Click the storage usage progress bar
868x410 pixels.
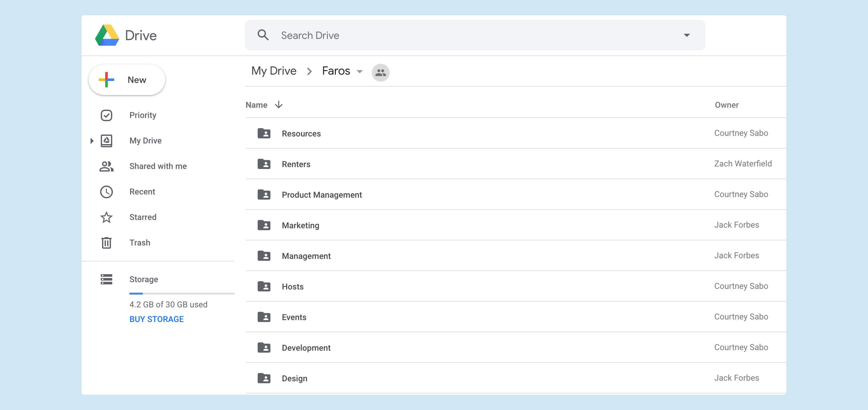[182, 294]
